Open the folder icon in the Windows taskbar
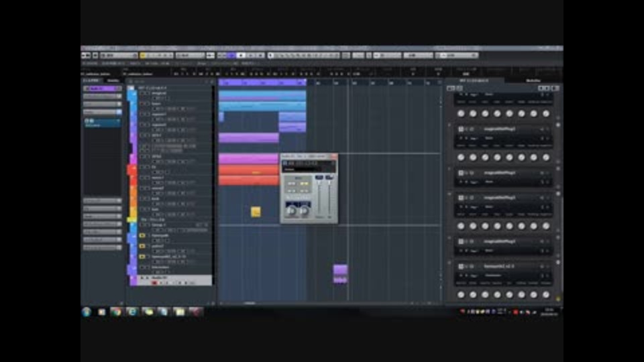The width and height of the screenshot is (644, 362). 180,312
